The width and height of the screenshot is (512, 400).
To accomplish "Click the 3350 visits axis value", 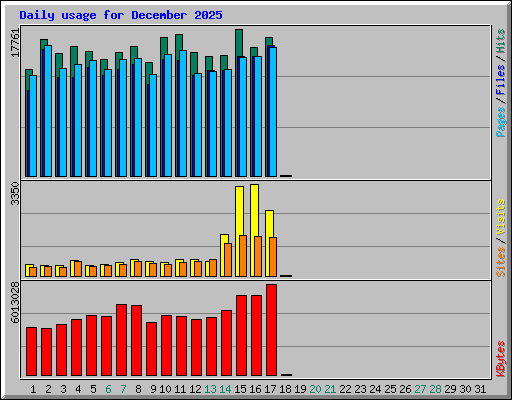I will click(x=16, y=194).
